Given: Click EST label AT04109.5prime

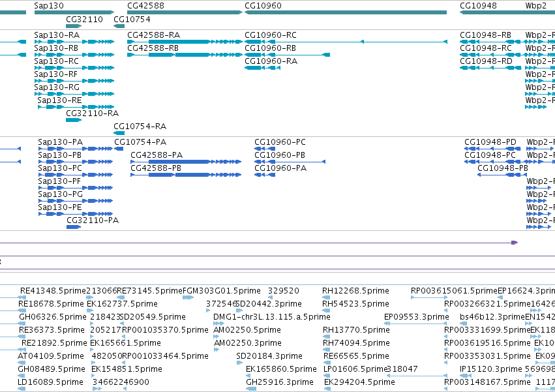Looking at the screenshot, I should [x=51, y=356].
